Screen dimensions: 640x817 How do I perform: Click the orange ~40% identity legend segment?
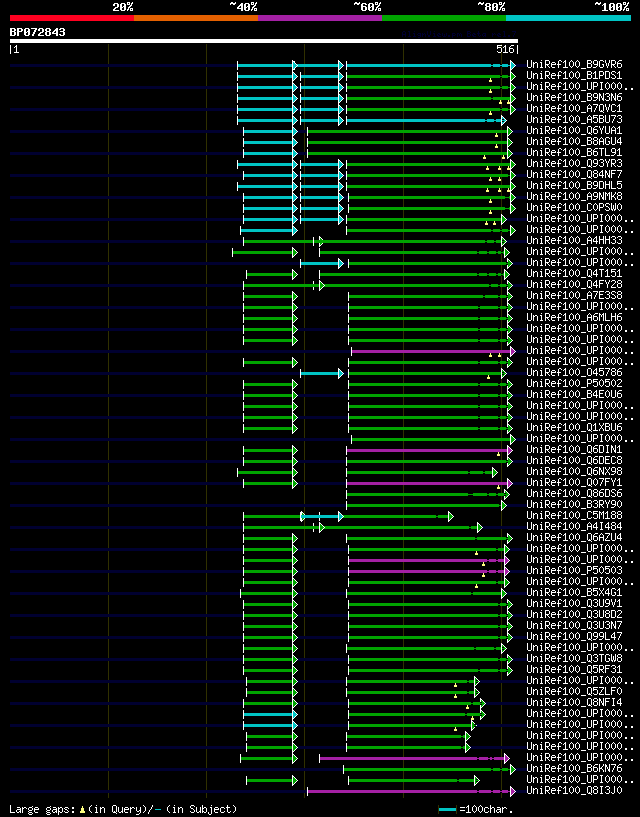(x=196, y=18)
